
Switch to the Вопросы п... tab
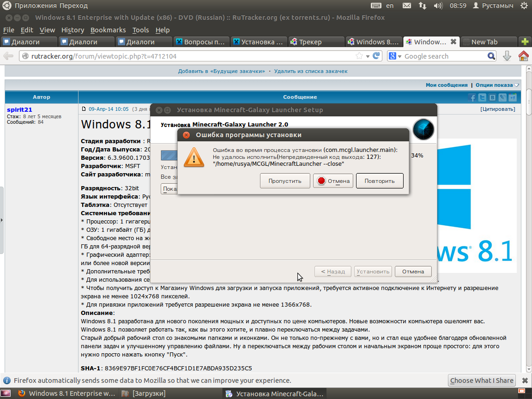(201, 42)
